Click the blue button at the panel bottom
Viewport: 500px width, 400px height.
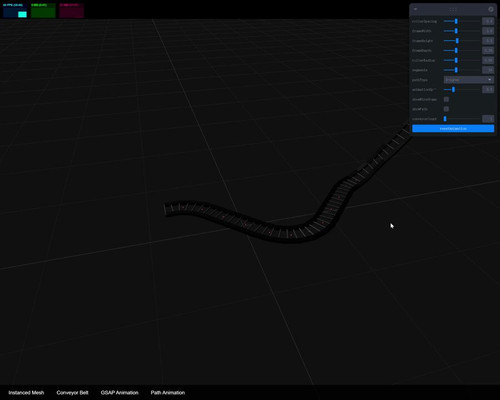click(x=453, y=128)
